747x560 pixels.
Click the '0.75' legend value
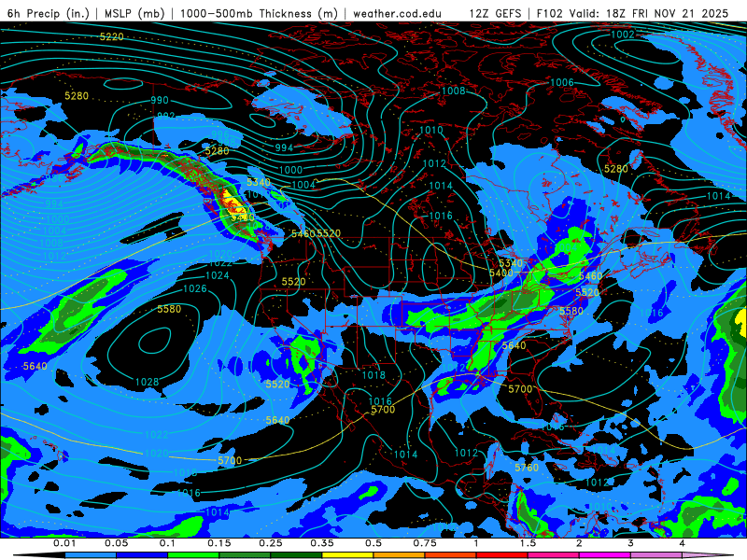(x=425, y=543)
